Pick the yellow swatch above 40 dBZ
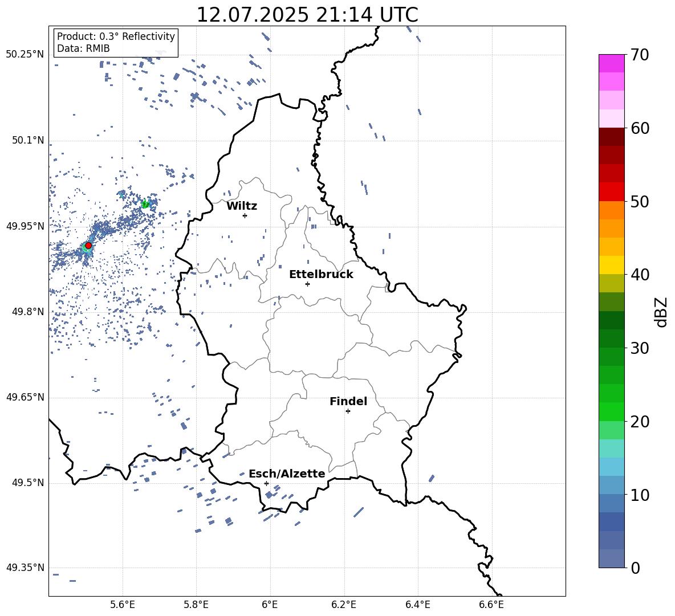The image size is (675, 616). (x=611, y=265)
